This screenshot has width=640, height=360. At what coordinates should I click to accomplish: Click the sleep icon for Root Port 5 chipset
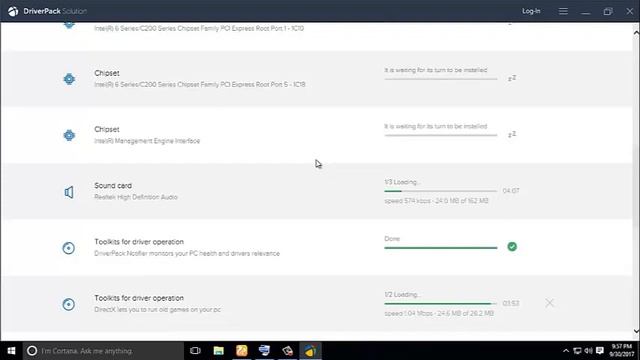512,78
